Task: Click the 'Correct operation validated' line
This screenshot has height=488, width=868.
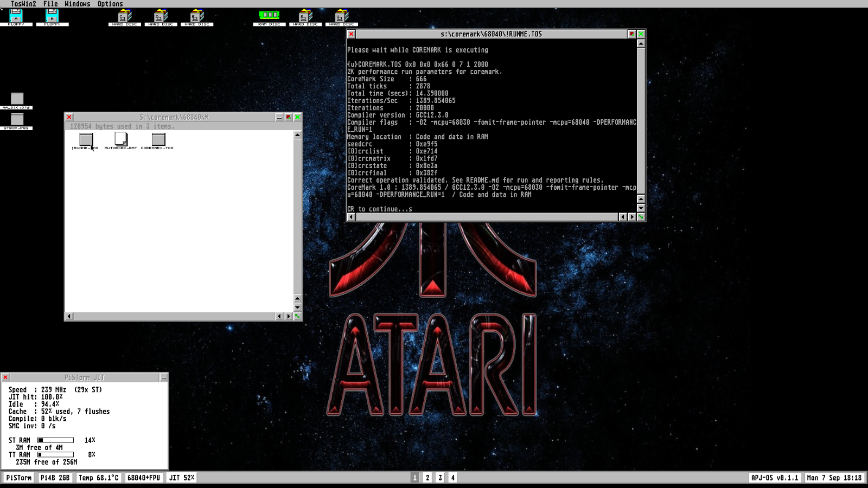Action: (475, 180)
